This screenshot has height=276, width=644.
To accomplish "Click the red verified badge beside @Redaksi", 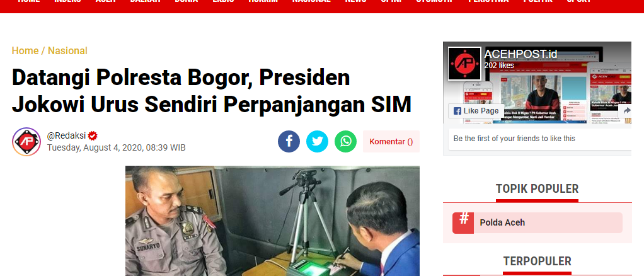I will 93,135.
